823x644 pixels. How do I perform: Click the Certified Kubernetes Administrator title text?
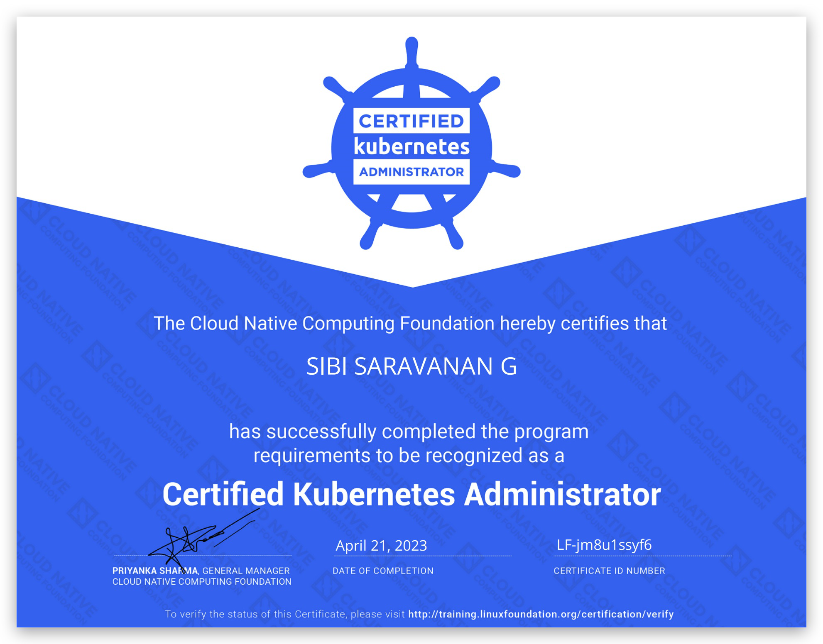click(x=411, y=494)
